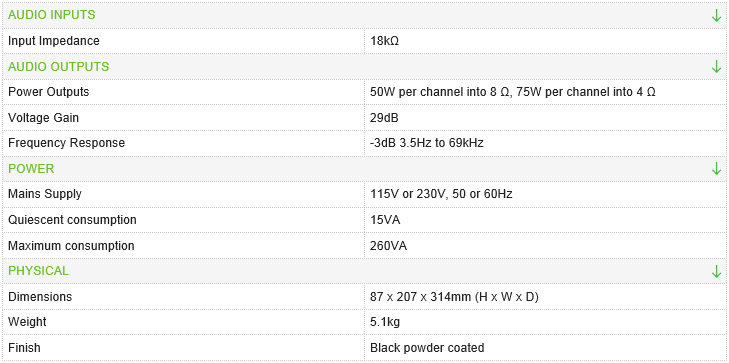Viewport: 729px width, 363px height.
Task: Click the Frequency Response row label
Action: click(66, 143)
